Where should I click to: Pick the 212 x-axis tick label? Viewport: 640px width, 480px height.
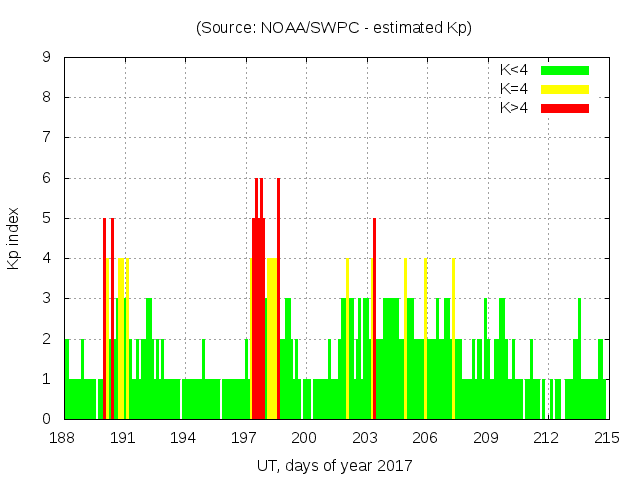click(546, 438)
